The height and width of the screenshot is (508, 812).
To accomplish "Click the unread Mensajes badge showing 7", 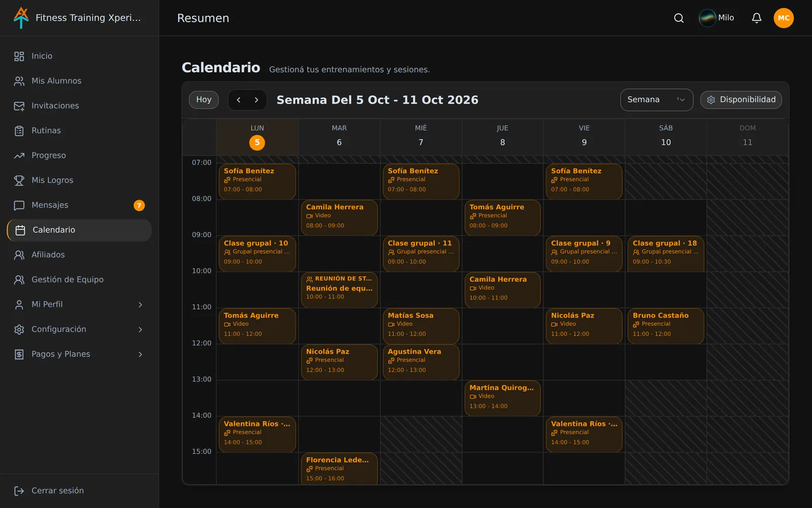I will pos(139,205).
